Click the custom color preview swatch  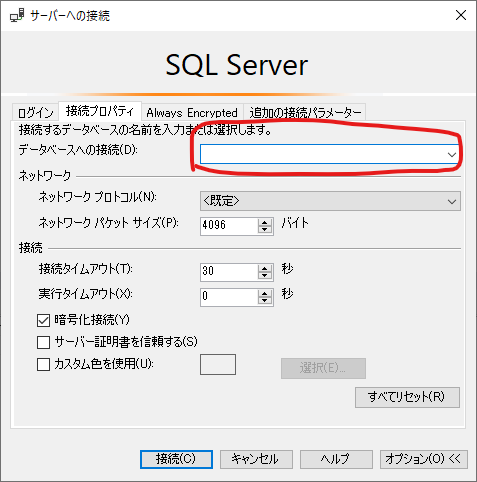[218, 365]
